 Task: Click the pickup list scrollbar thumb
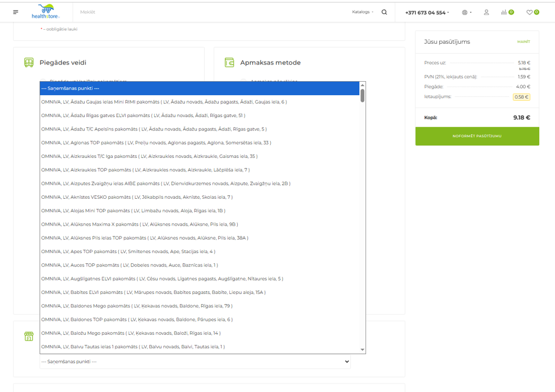[x=363, y=95]
